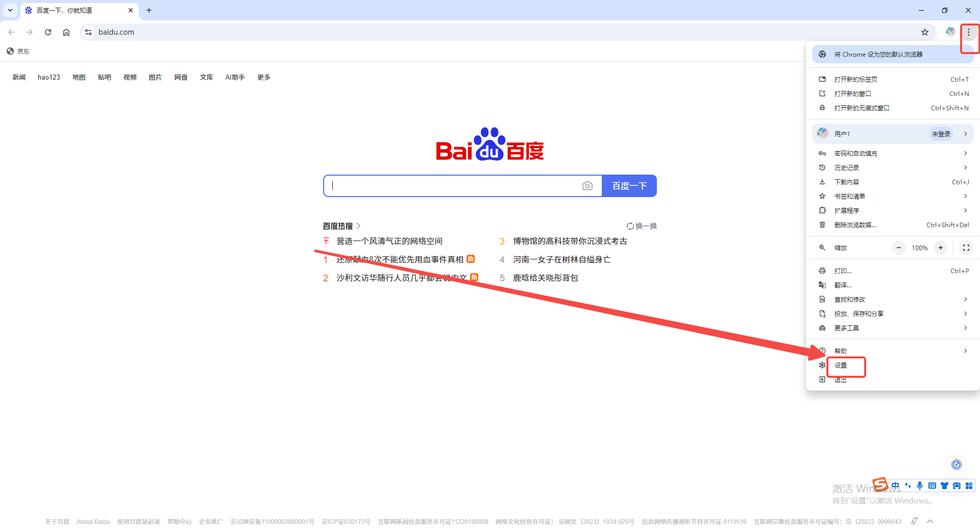Select 退出 menu item
Screen dimensions: 980x531
coord(893,379)
